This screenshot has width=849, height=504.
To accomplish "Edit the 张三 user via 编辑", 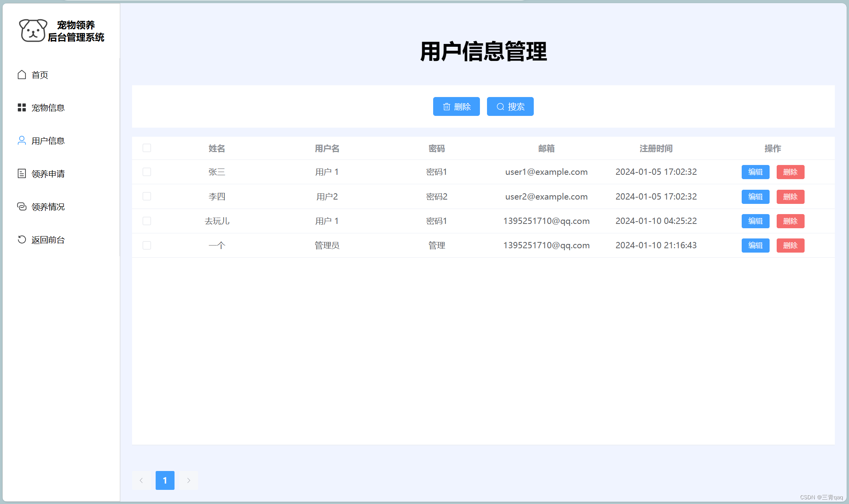I will 755,172.
